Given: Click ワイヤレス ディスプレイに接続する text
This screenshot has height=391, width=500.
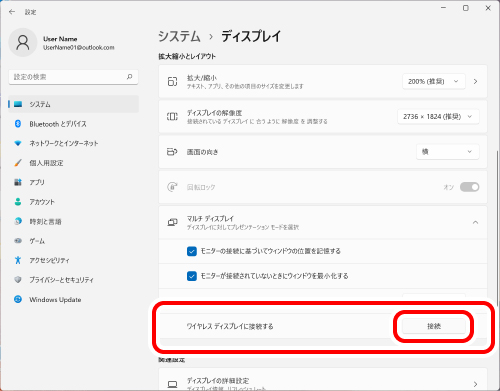Looking at the screenshot, I should tap(230, 326).
